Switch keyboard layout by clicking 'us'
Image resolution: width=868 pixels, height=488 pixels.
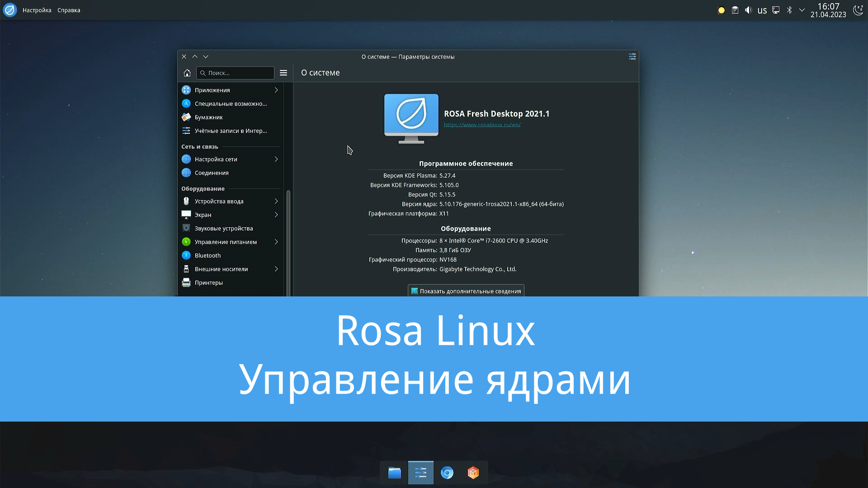(x=762, y=9)
